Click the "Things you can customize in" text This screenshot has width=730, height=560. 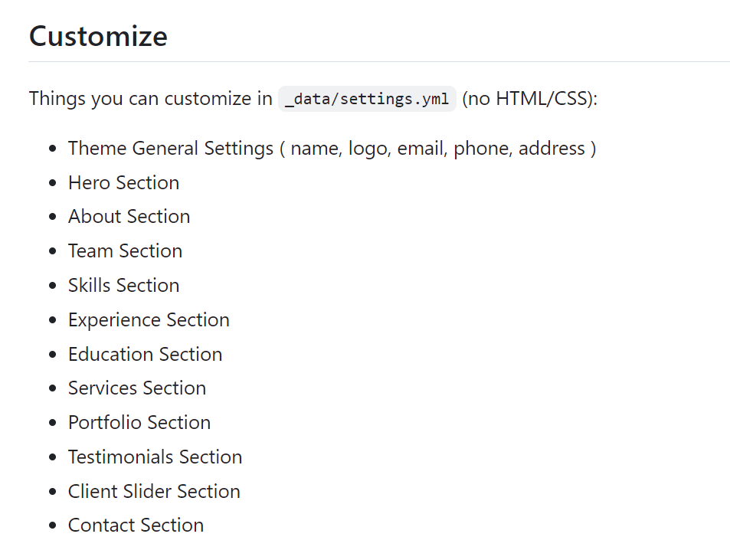(150, 99)
